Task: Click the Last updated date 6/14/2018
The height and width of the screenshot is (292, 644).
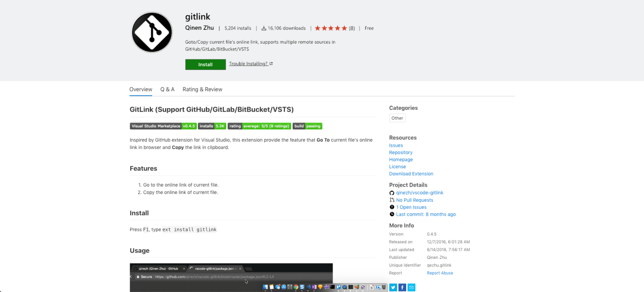Action: click(448, 250)
